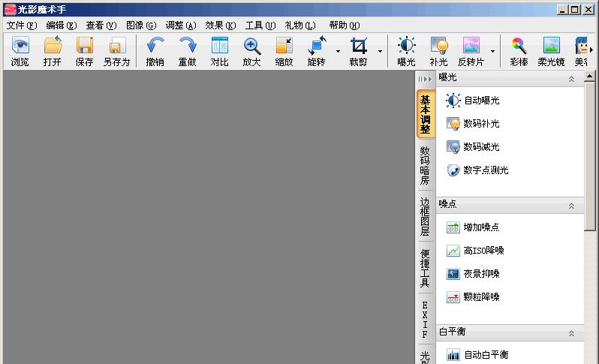Open the 编辑(E) menu
Screen dimensions: 599x364
(x=62, y=26)
